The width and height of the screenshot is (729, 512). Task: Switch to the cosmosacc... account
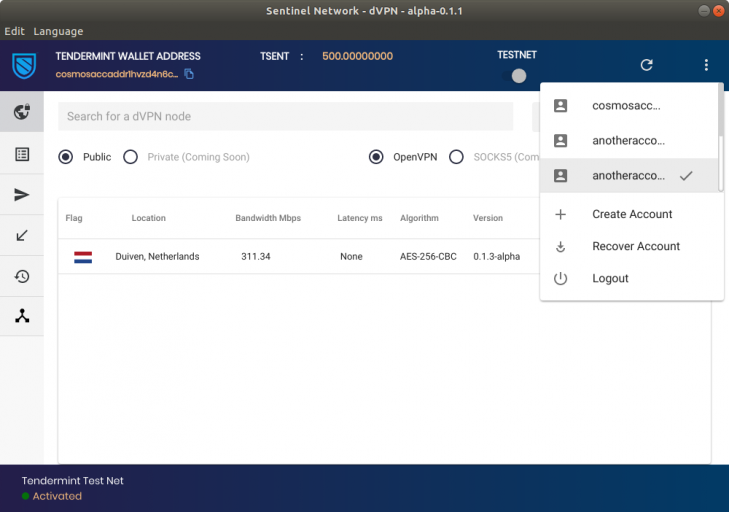tap(626, 105)
